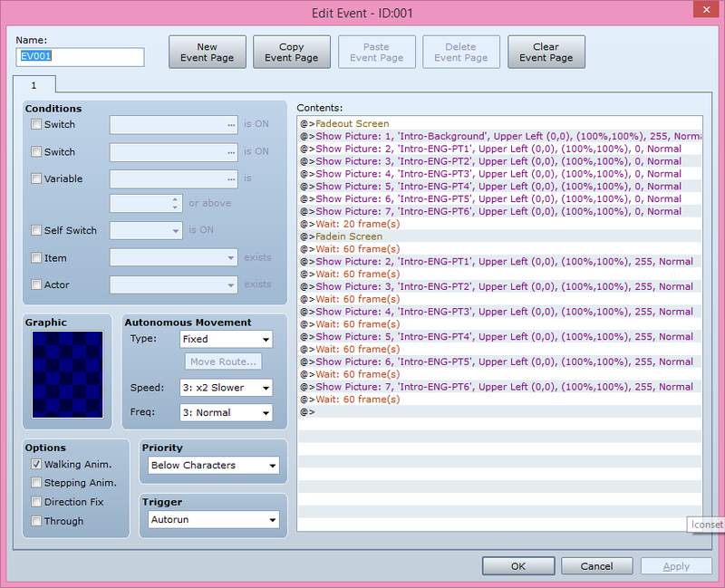Check the Item condition checkbox

coord(36,258)
